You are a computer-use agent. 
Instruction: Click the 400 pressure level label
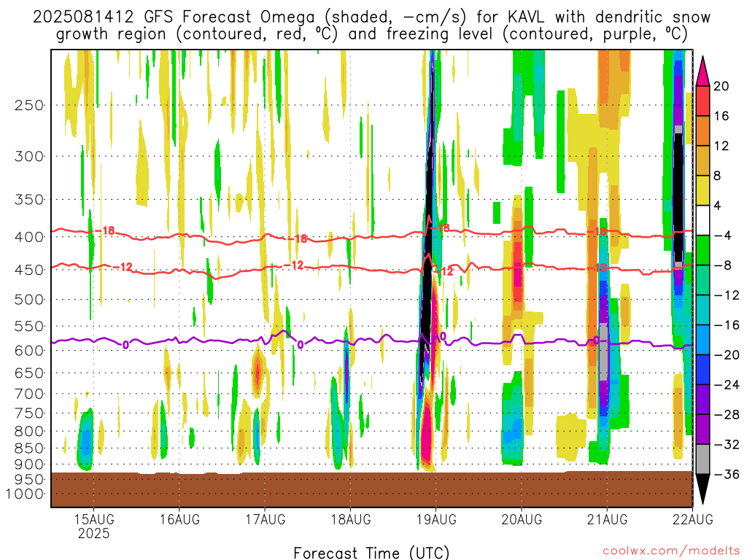[x=29, y=237]
